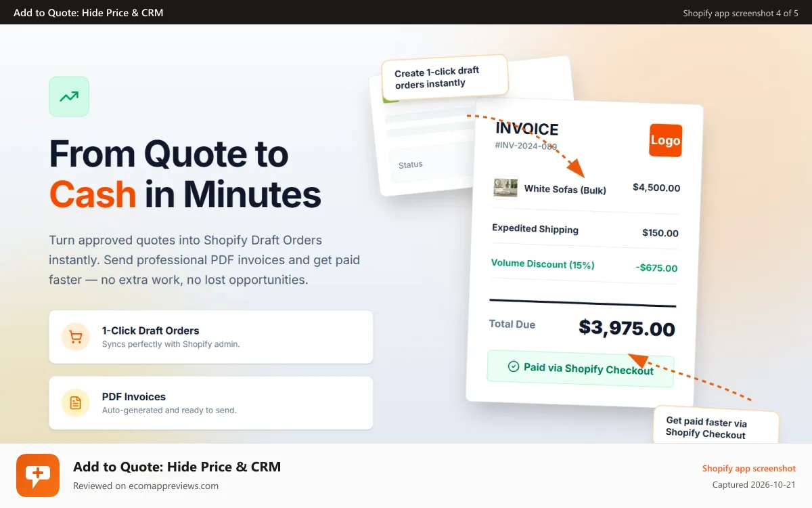The width and height of the screenshot is (812, 508).
Task: Click 'Shopify app screenshot 4 of 5' label
Action: [740, 13]
